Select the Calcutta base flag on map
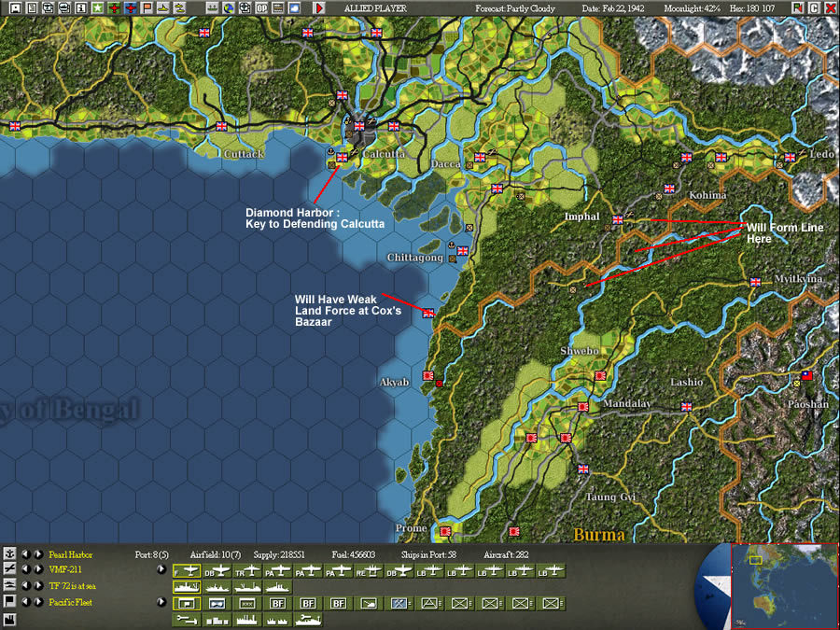The height and width of the screenshot is (630, 840). click(x=359, y=126)
